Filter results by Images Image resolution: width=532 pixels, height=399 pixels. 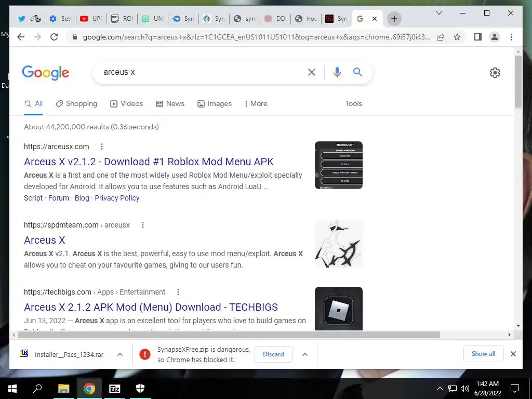pos(215,104)
